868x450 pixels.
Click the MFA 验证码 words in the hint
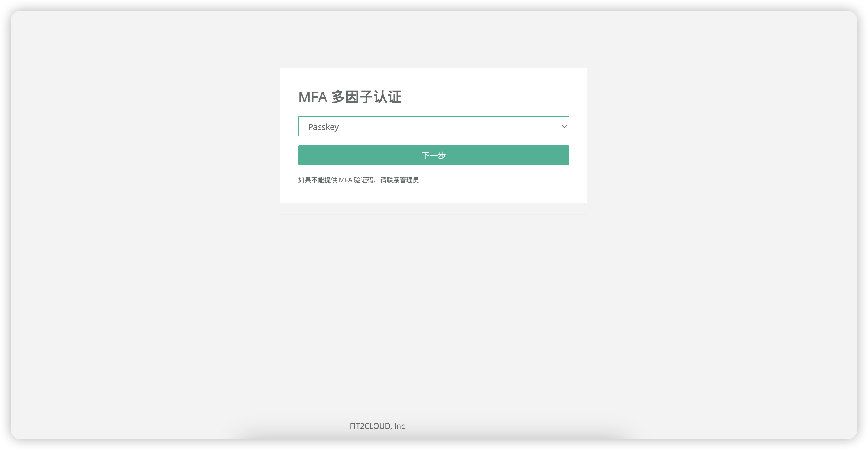coord(356,180)
